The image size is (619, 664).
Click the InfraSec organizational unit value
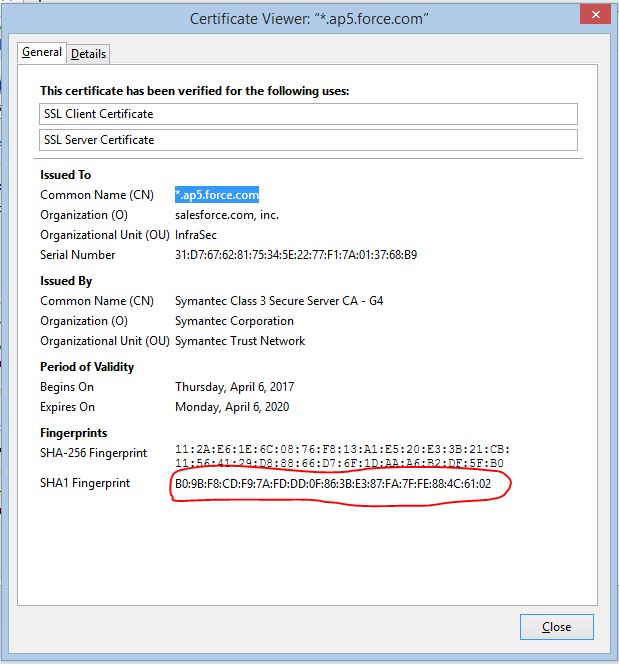pos(196,235)
